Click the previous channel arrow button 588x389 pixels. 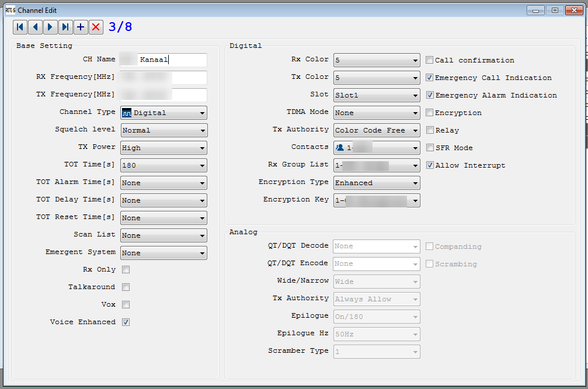point(35,27)
